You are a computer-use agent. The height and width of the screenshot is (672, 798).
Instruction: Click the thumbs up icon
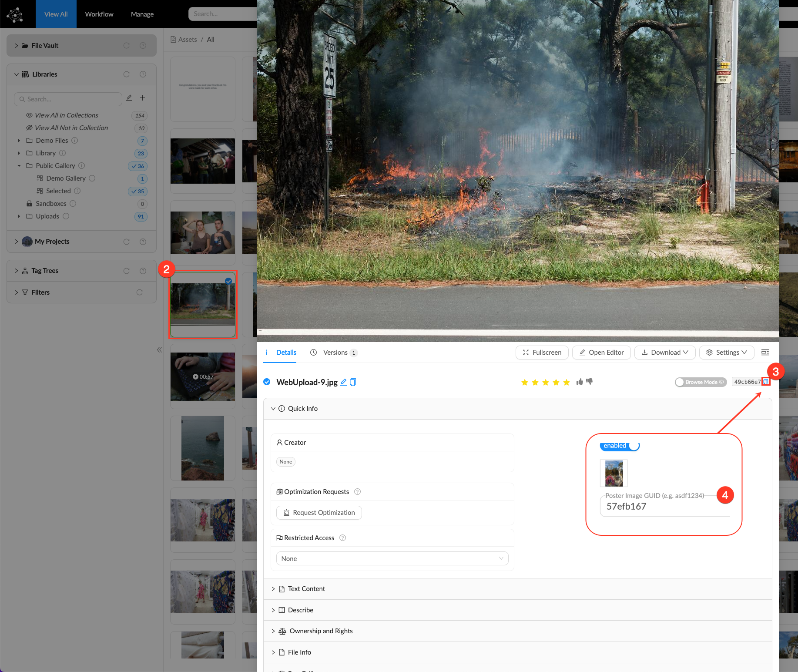point(580,382)
